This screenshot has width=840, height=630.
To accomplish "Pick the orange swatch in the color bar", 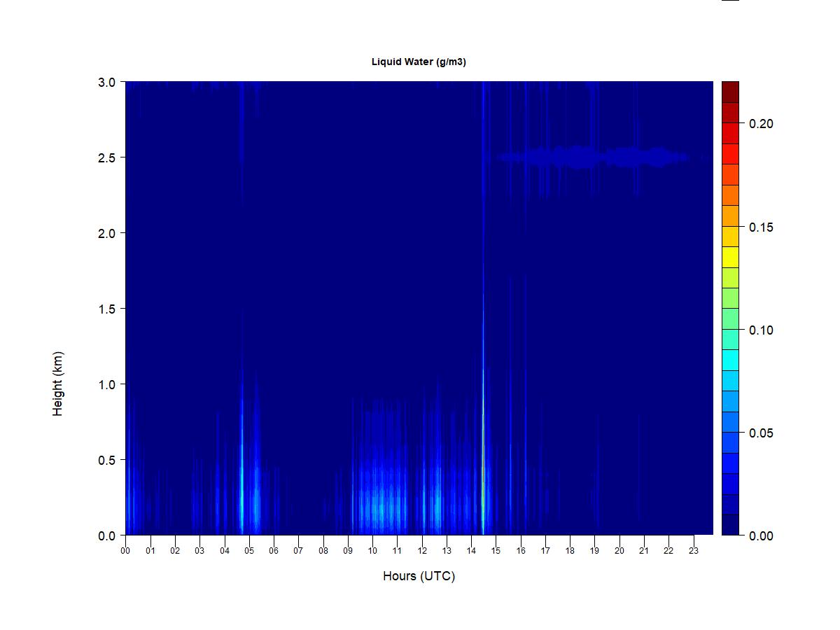I will pos(730,216).
